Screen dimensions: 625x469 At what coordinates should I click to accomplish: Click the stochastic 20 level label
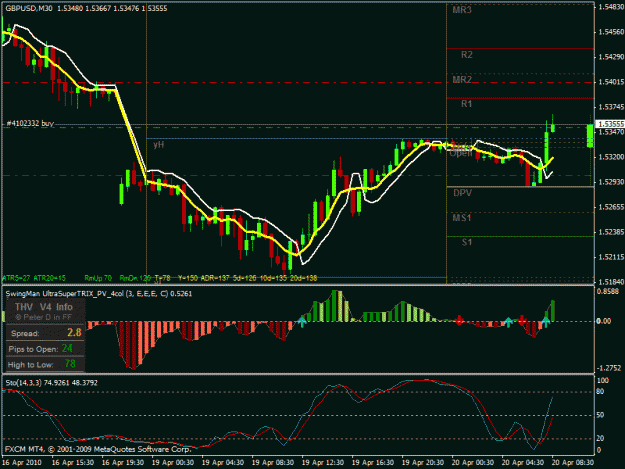(600, 438)
